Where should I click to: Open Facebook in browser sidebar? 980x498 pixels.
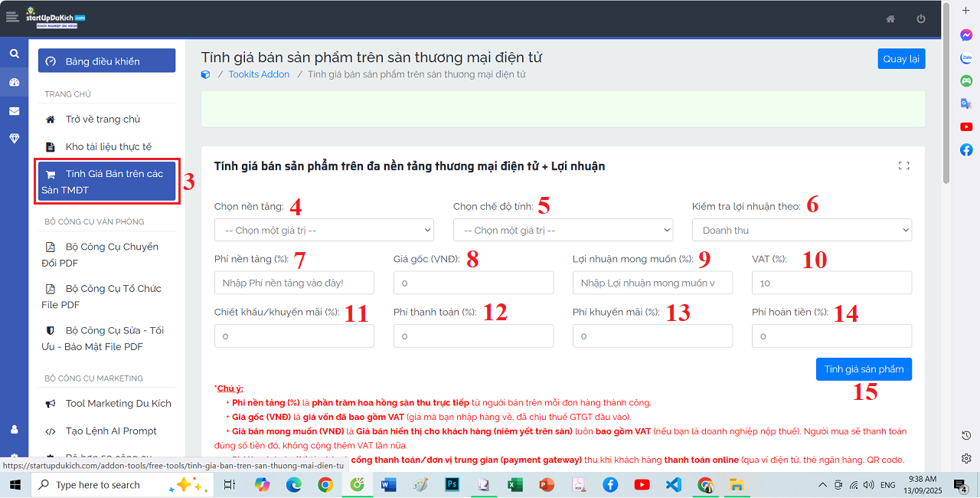click(966, 149)
